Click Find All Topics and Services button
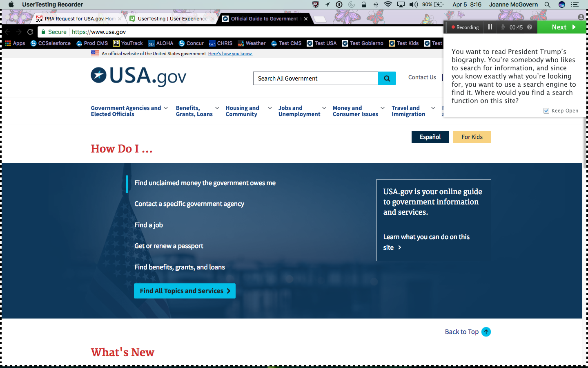This screenshot has height=368, width=588. (185, 291)
